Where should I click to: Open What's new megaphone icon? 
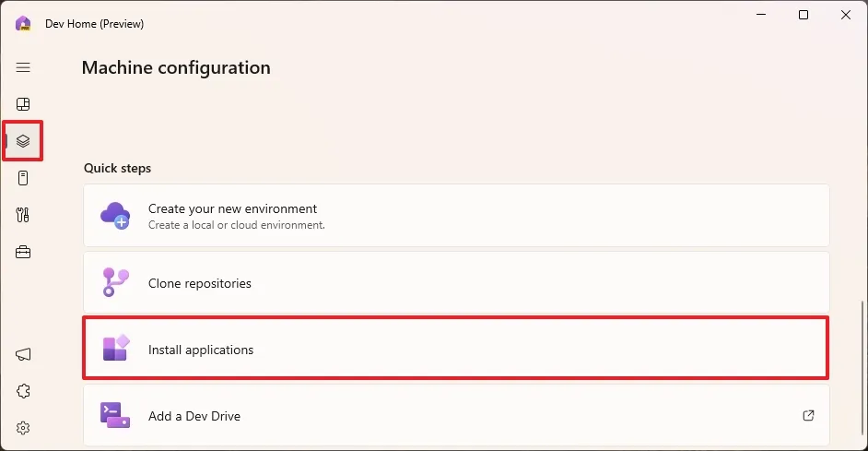point(23,354)
